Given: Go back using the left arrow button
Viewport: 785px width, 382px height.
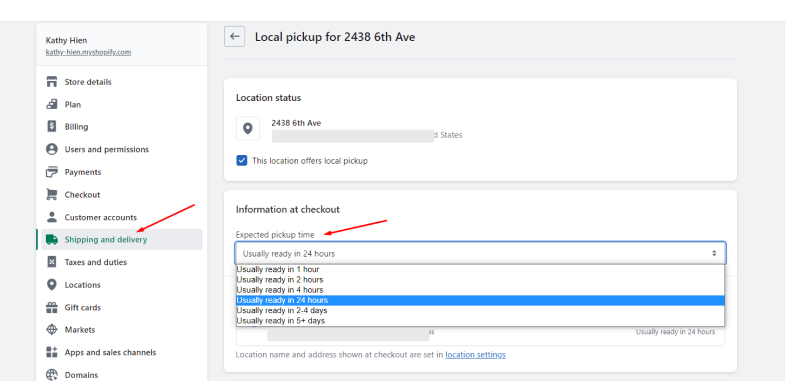Looking at the screenshot, I should click(x=234, y=37).
